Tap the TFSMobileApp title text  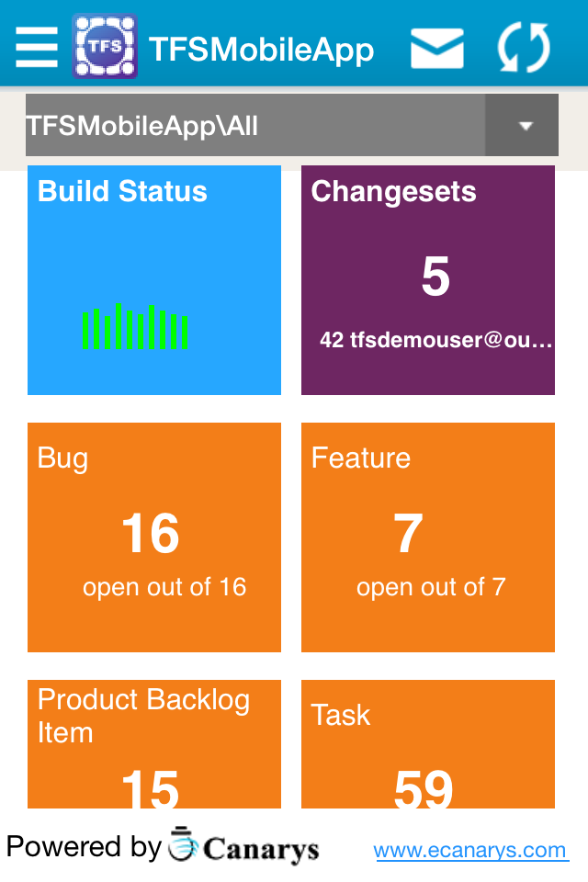click(261, 49)
